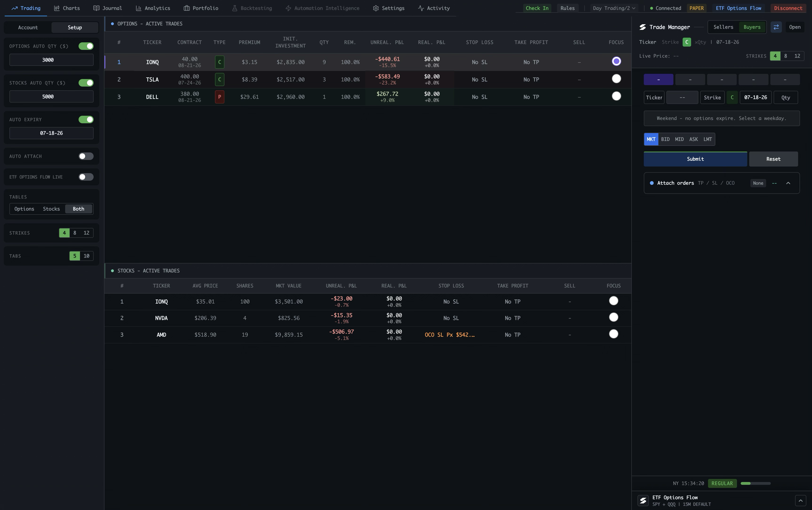Toggle Options Auto Qty switch
This screenshot has height=510, width=812.
(86, 46)
